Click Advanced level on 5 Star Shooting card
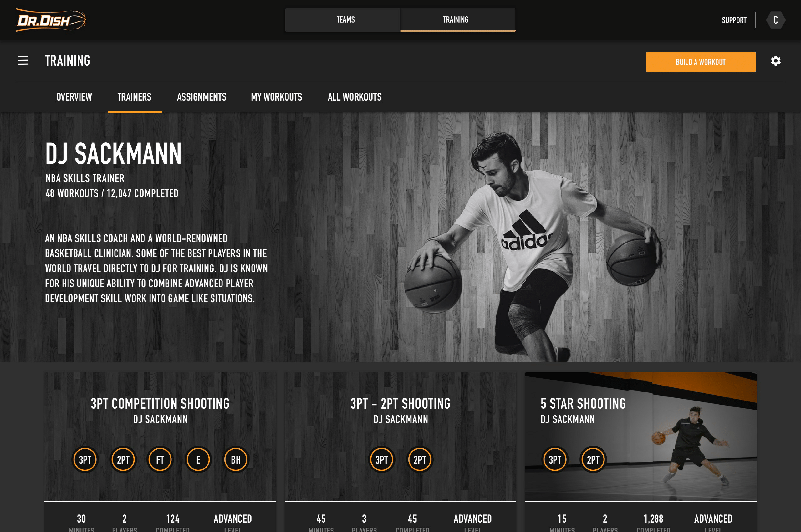 (713, 519)
